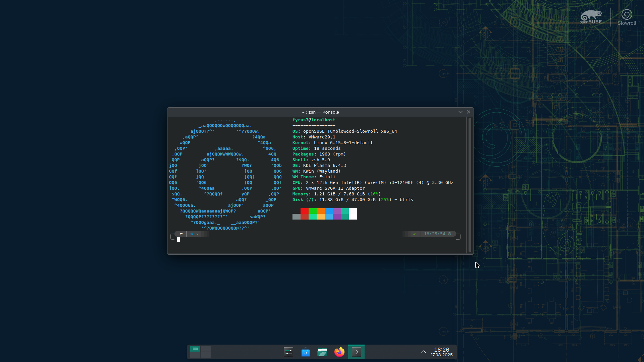Image resolution: width=644 pixels, height=362 pixels.
Task: Open the taskbar clock showing 18:26
Action: [x=442, y=352]
